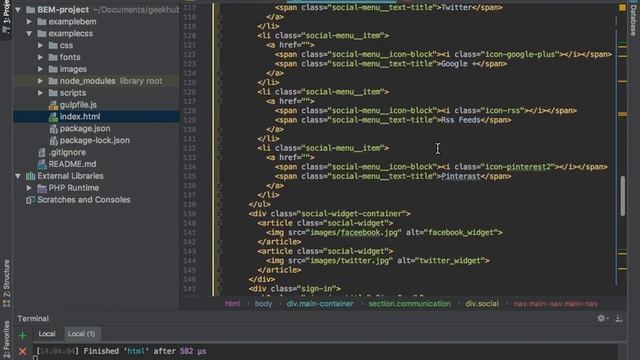Open package.json file

click(84, 128)
